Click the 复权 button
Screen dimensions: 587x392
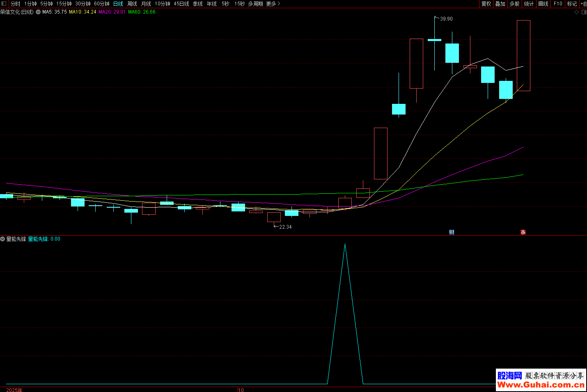[x=486, y=4]
